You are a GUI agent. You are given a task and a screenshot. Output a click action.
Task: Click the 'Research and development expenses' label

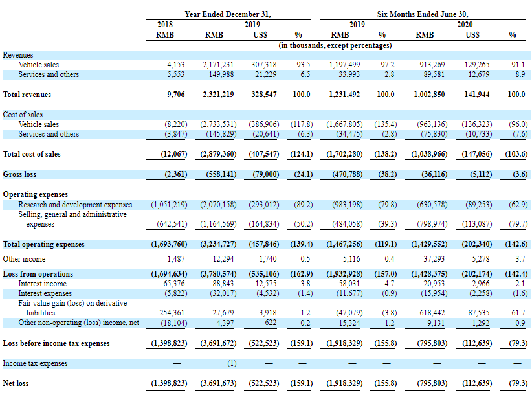coord(75,205)
